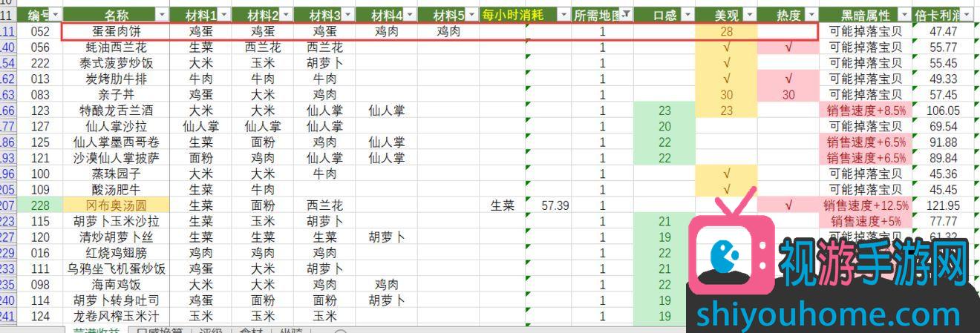Viewport: 980px width, 333px height.
Task: Open the 材料5 column filter
Action: [x=472, y=15]
